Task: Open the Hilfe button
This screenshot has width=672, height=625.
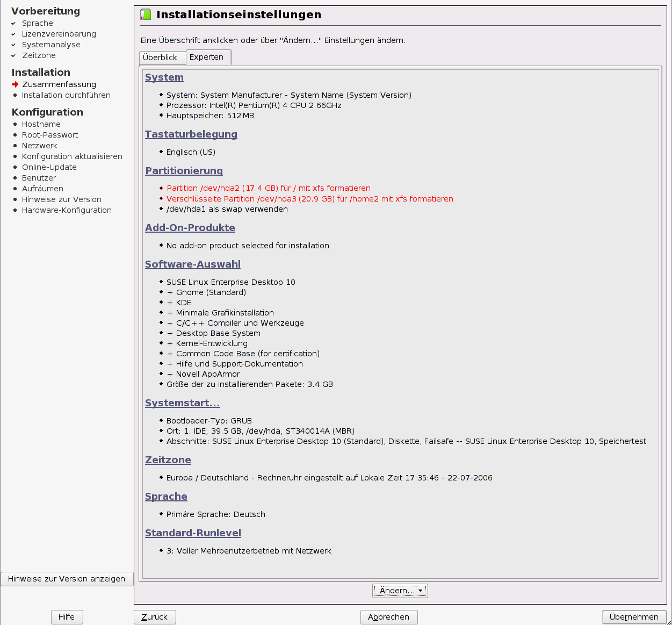Action: [67, 617]
